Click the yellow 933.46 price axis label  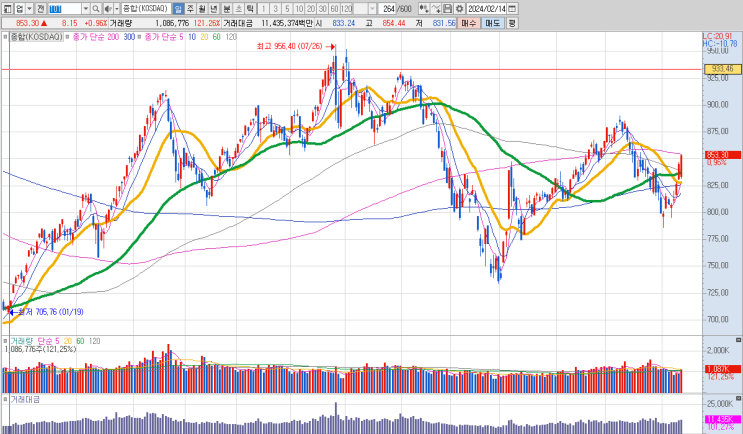[x=723, y=69]
